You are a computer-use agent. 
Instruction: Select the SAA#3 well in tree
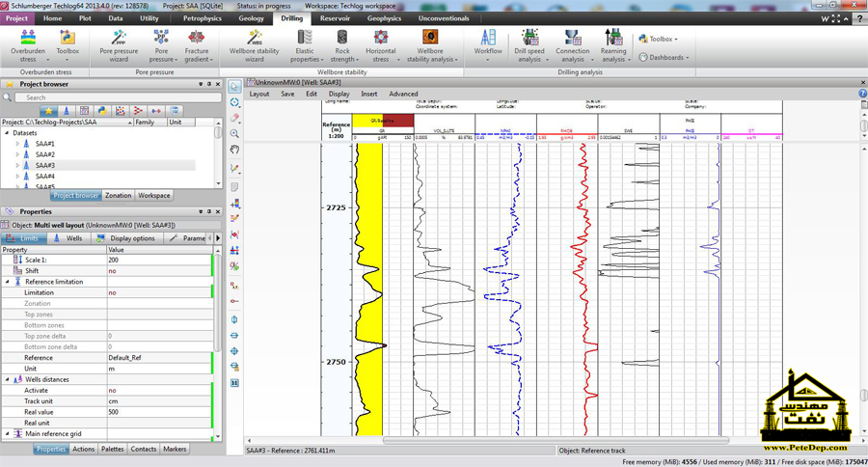tap(44, 165)
